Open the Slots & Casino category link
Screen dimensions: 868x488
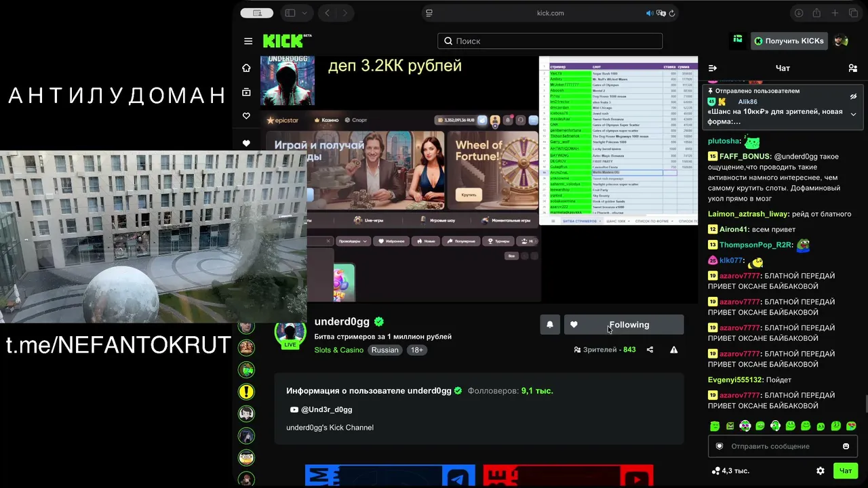tap(339, 350)
